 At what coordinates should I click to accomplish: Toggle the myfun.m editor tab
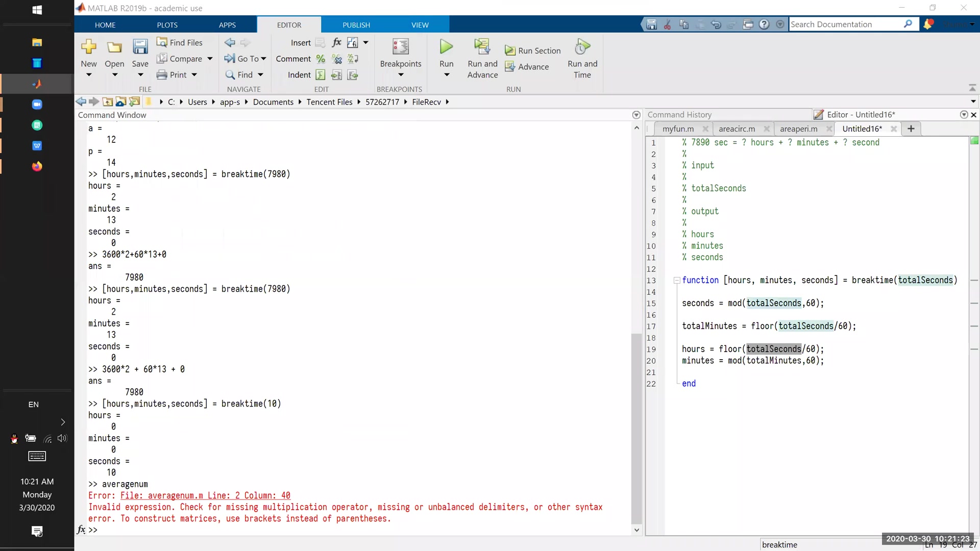(676, 129)
